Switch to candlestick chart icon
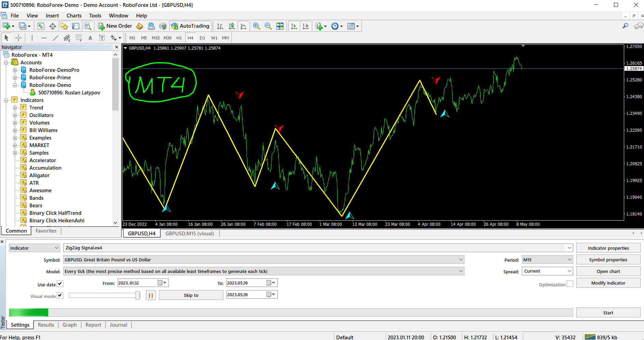 pos(232,26)
